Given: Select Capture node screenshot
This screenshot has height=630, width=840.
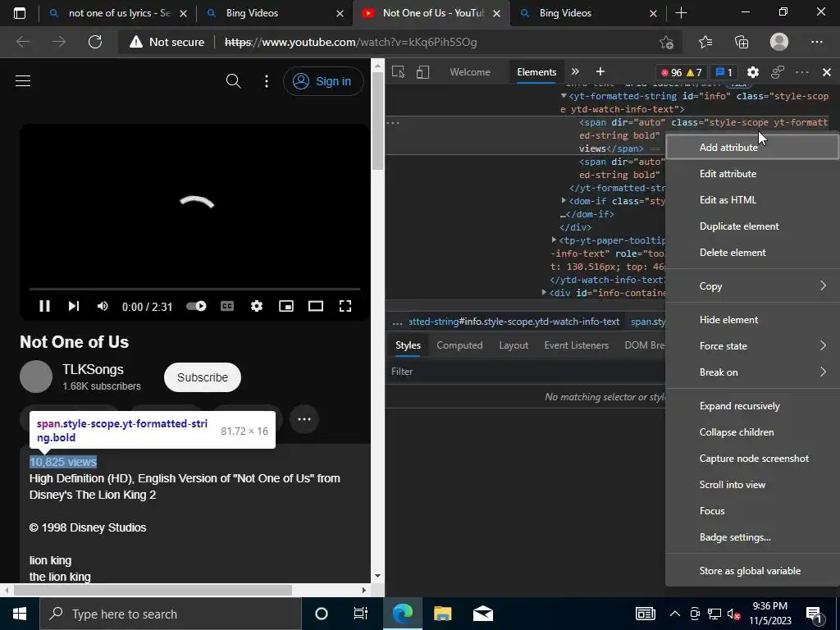Looking at the screenshot, I should pos(752,459).
